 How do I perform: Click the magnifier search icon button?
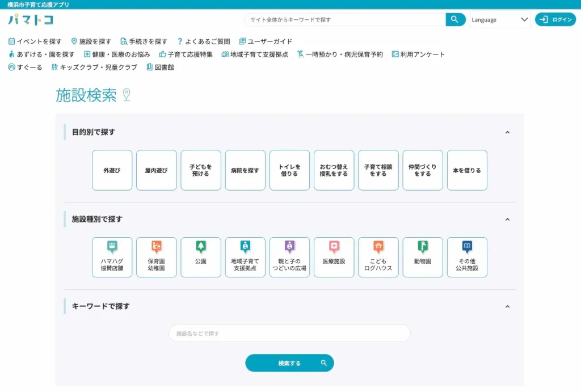click(455, 20)
